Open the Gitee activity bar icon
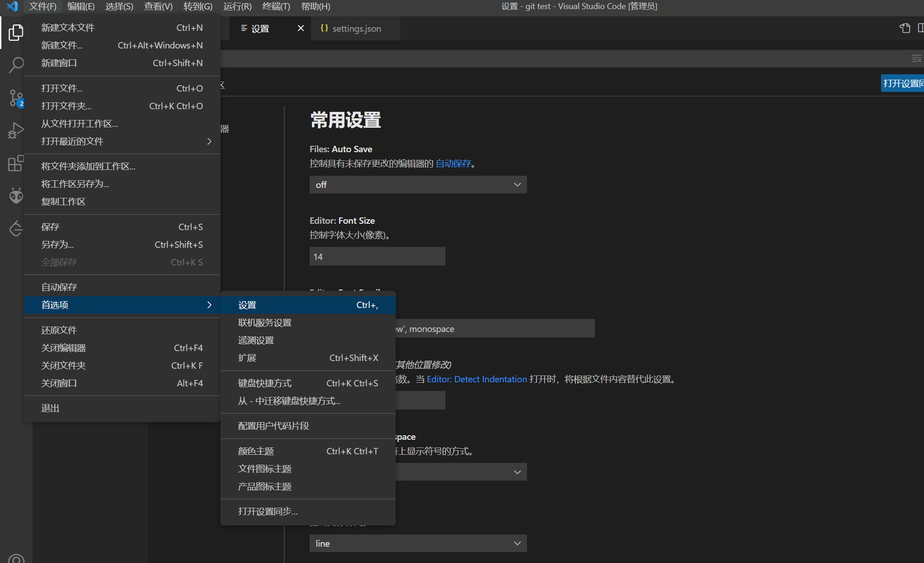 pyautogui.click(x=16, y=228)
